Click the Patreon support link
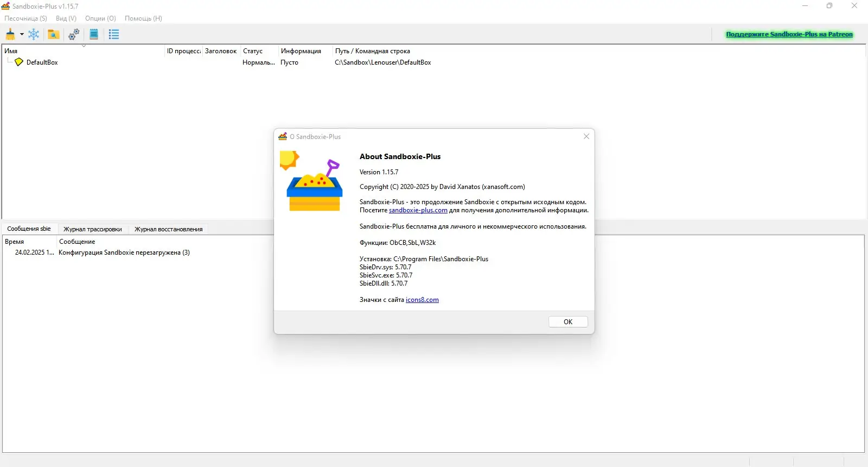 point(789,34)
